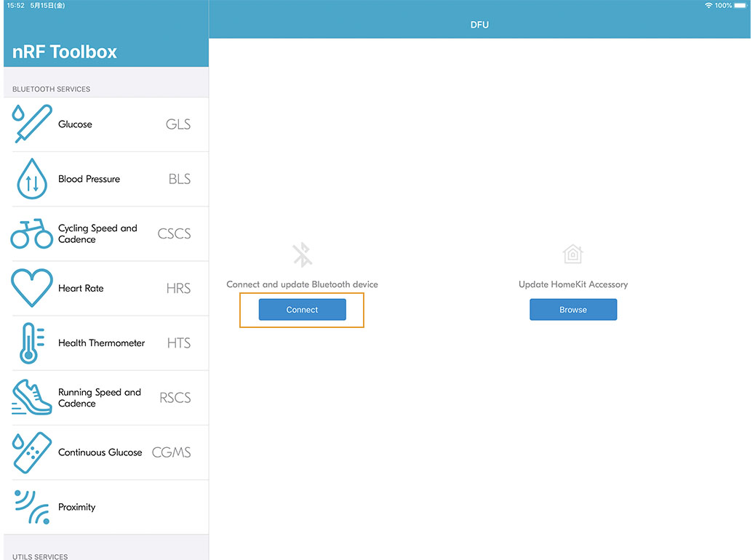This screenshot has height=560, width=755.
Task: Open the Proximity service
Action: click(106, 507)
